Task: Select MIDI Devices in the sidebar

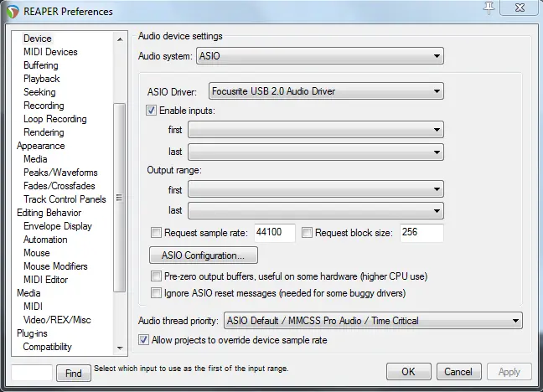Action: pyautogui.click(x=50, y=52)
